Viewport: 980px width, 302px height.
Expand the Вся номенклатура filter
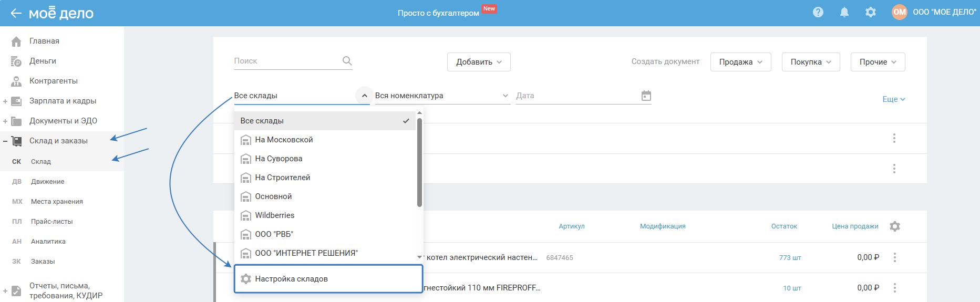click(x=442, y=96)
